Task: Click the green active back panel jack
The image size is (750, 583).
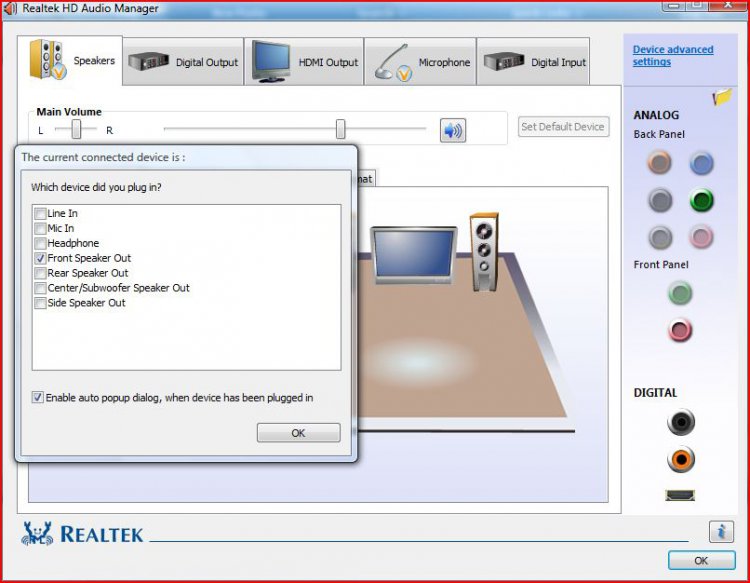Action: tap(702, 200)
